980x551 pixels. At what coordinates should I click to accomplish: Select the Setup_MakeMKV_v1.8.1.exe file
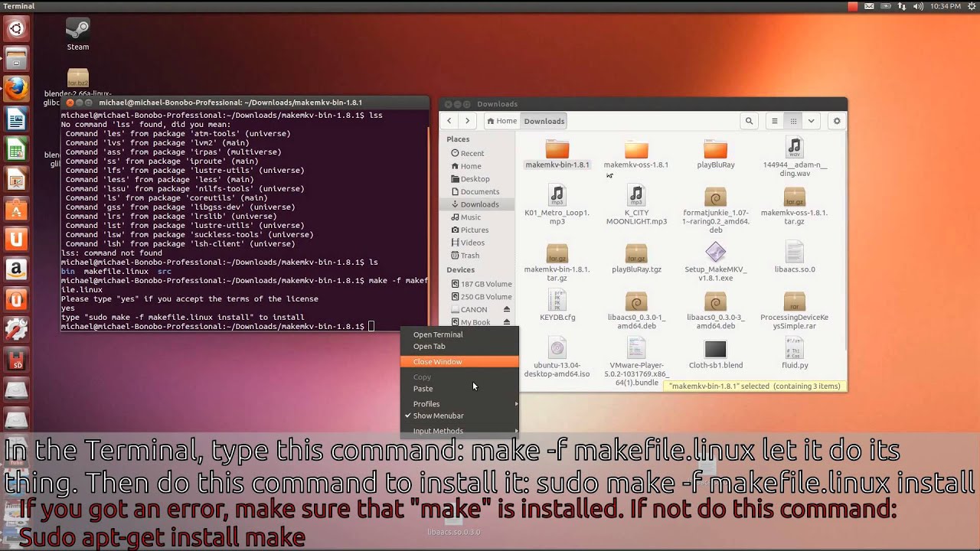tap(715, 262)
